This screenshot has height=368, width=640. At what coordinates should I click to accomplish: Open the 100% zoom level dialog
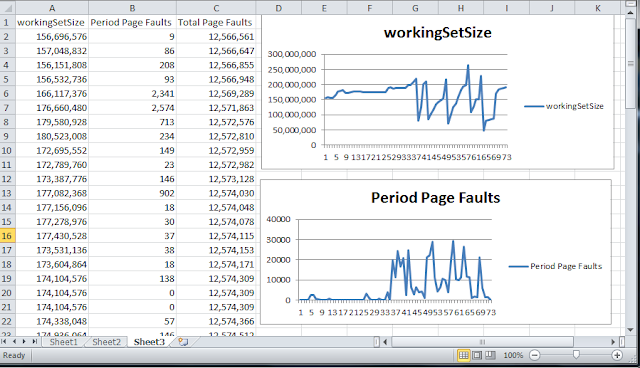[x=513, y=355]
